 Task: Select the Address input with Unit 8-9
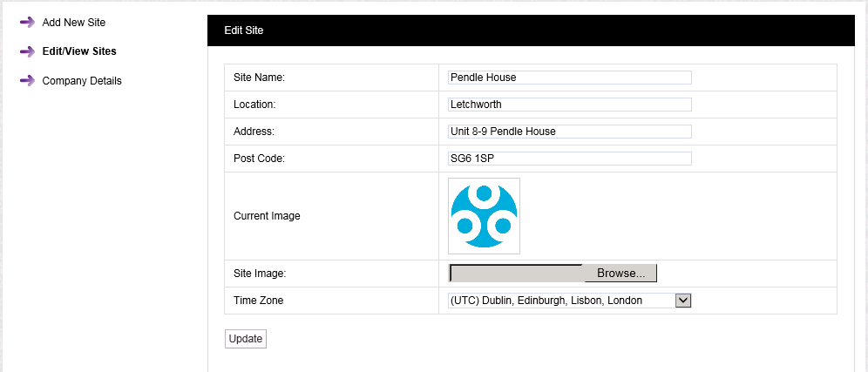569,132
